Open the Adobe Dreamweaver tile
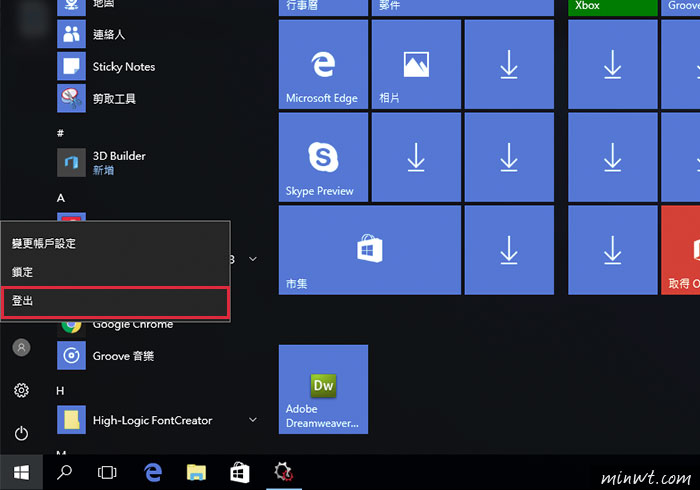The height and width of the screenshot is (490, 700). [x=323, y=389]
